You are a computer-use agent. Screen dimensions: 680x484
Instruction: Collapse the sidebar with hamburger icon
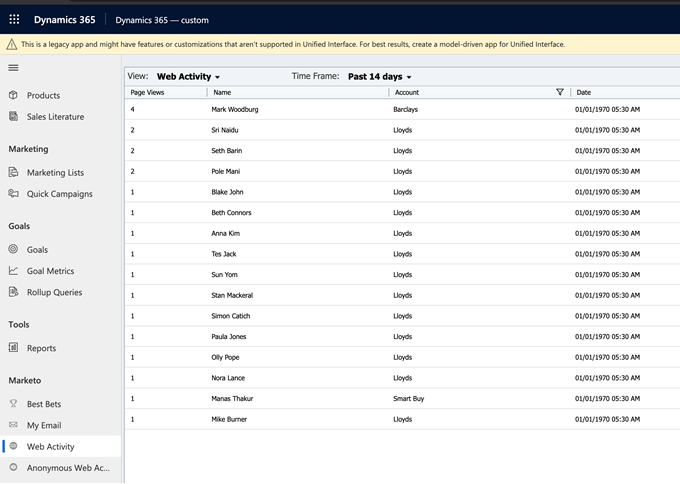(13, 68)
